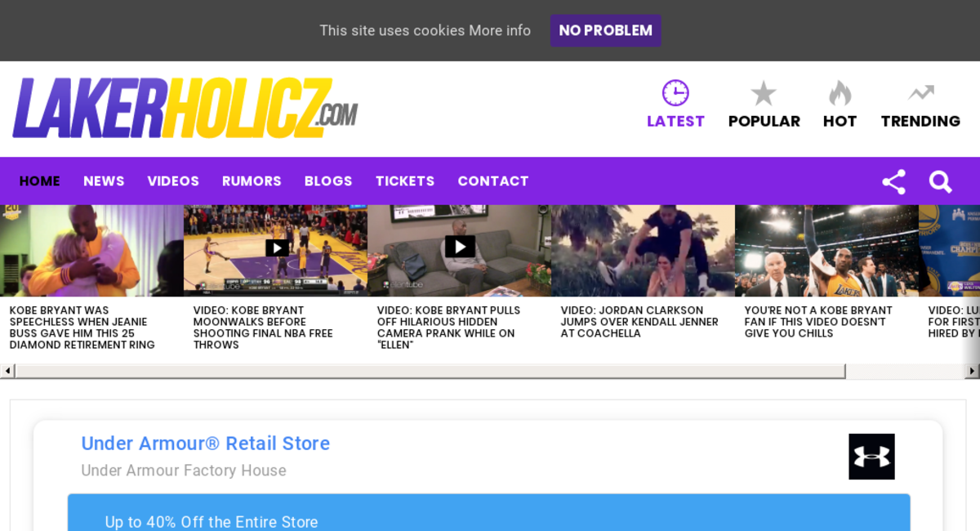Open Under Armour Retail Store ad link
Viewport: 980px width, 531px height.
click(206, 444)
